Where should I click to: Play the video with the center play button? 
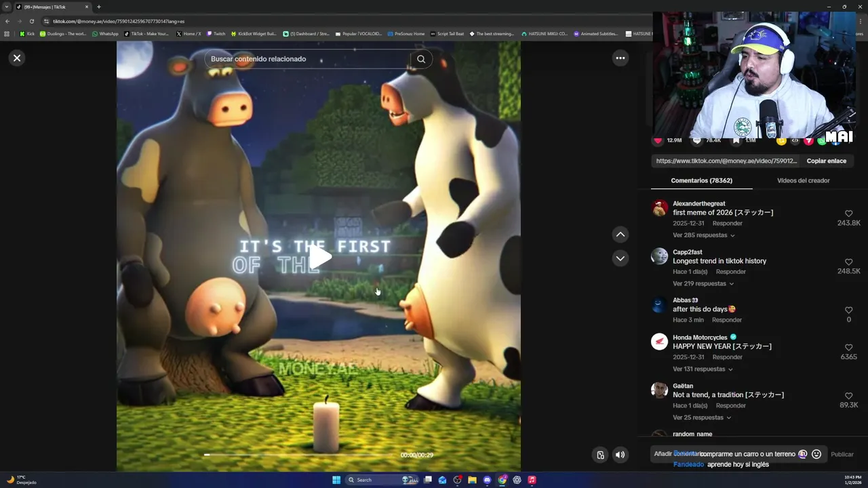click(320, 257)
